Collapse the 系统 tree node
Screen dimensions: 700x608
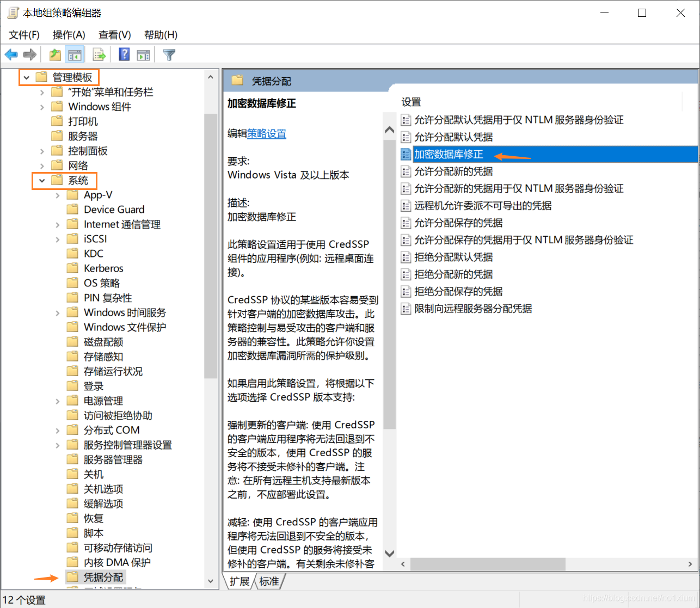click(42, 181)
